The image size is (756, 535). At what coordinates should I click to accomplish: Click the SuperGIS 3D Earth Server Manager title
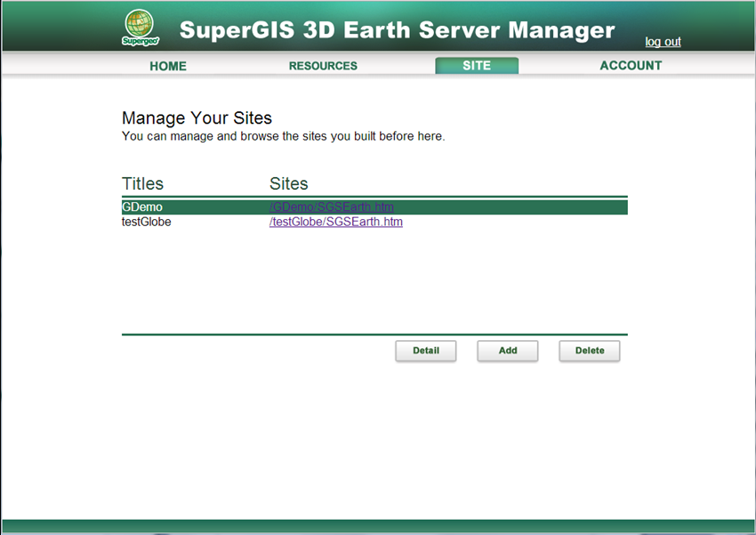[x=397, y=30]
